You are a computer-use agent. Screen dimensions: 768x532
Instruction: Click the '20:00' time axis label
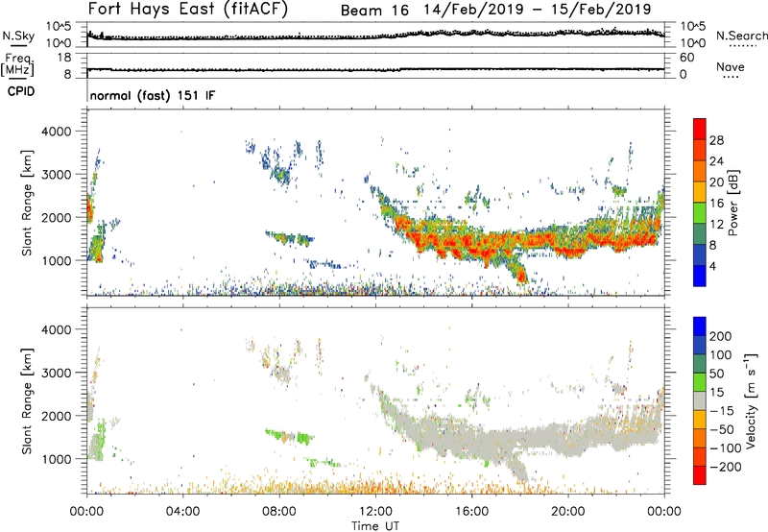tap(568, 512)
